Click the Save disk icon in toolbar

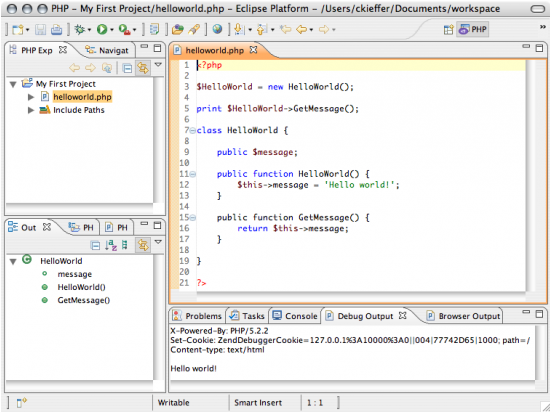coord(40,29)
